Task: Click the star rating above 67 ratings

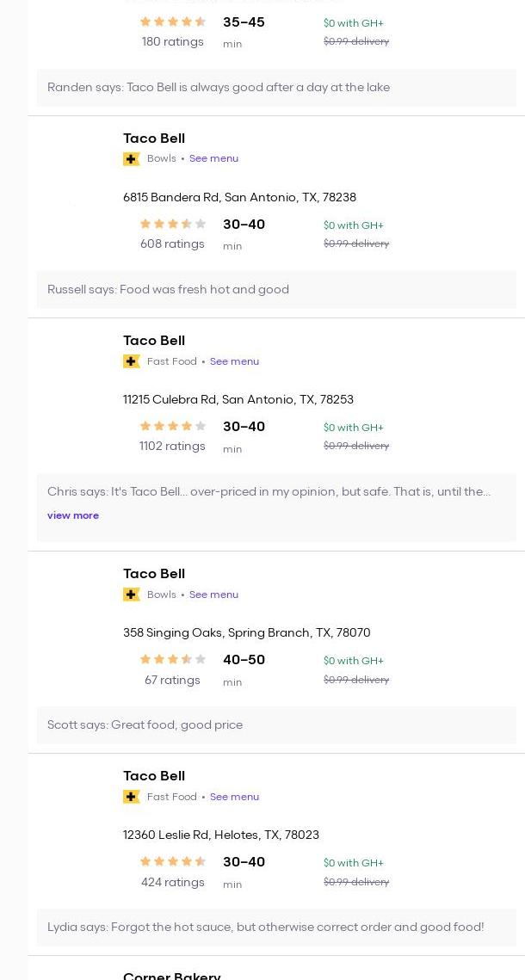Action: click(x=173, y=659)
